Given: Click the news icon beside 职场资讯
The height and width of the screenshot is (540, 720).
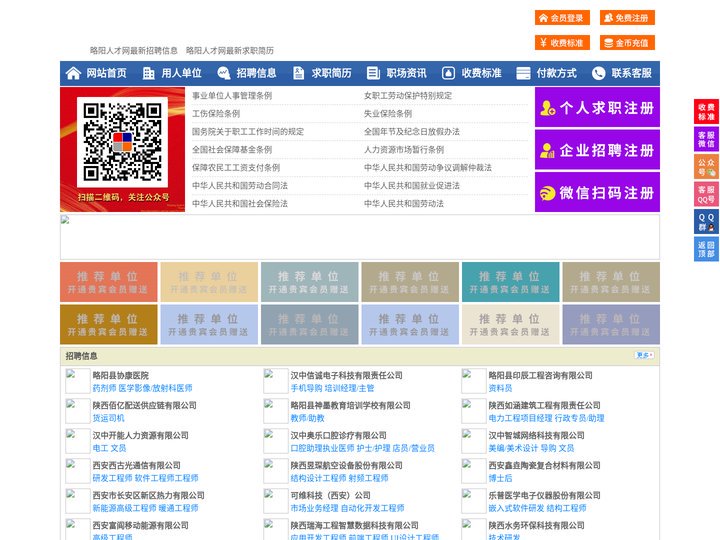Looking at the screenshot, I should pyautogui.click(x=373, y=73).
